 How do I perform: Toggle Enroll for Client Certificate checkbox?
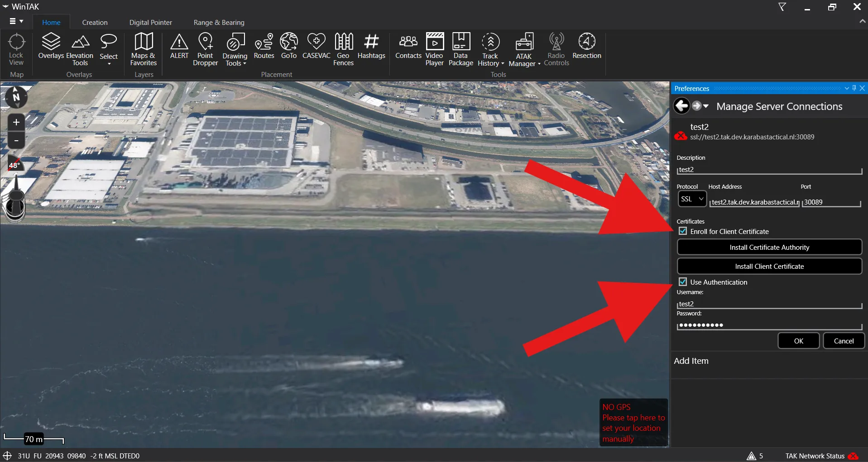pyautogui.click(x=683, y=231)
